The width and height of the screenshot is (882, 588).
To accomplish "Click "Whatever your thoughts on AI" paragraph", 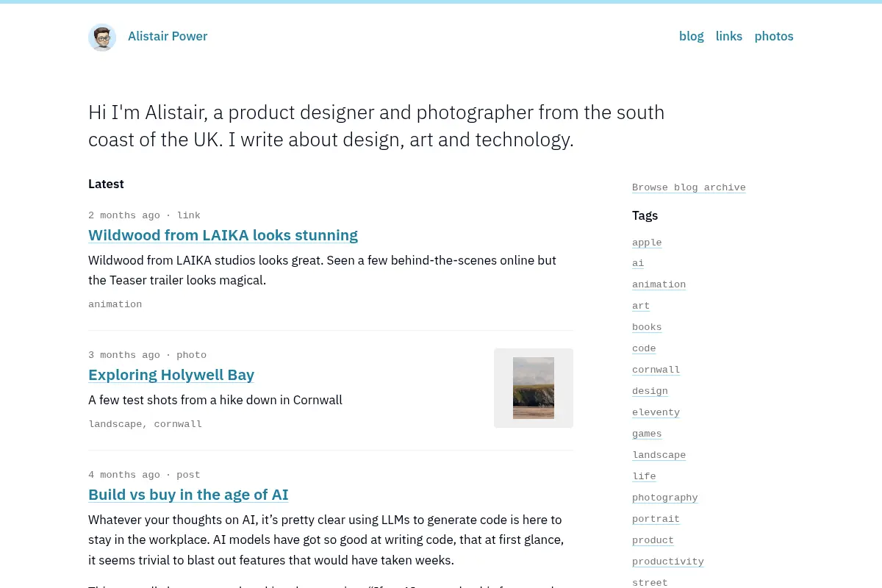I will click(326, 540).
